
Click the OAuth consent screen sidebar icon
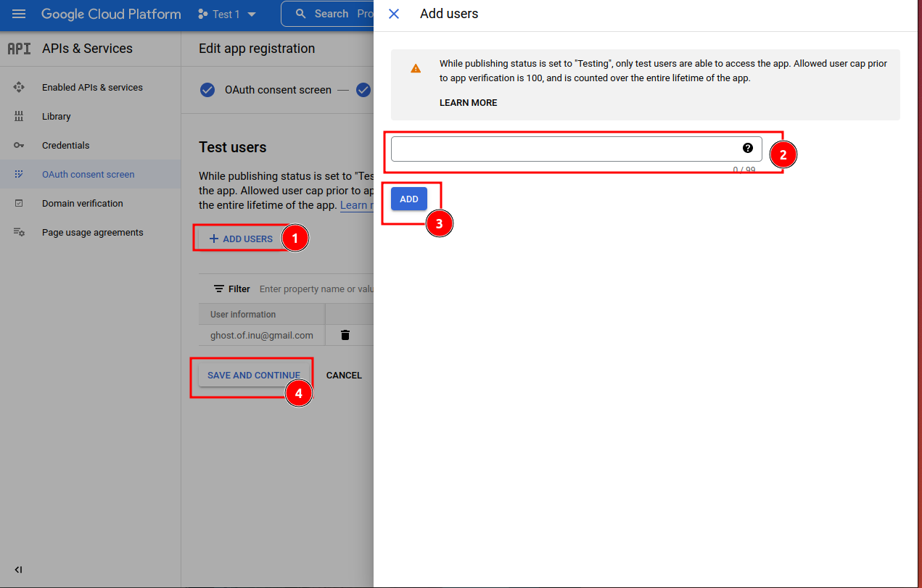pos(19,174)
